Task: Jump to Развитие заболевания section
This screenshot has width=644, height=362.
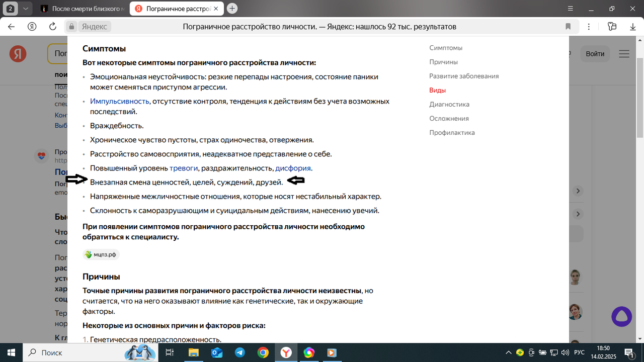Action: tap(464, 76)
